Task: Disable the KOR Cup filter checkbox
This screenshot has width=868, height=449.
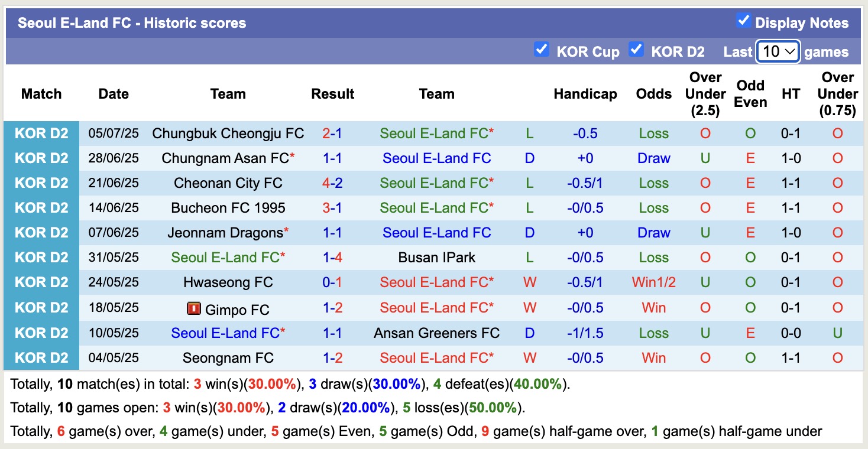Action: (542, 50)
